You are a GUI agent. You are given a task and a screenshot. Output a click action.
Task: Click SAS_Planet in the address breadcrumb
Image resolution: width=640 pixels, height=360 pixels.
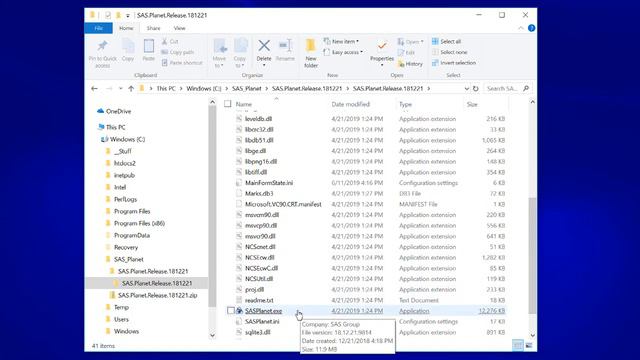(247, 89)
